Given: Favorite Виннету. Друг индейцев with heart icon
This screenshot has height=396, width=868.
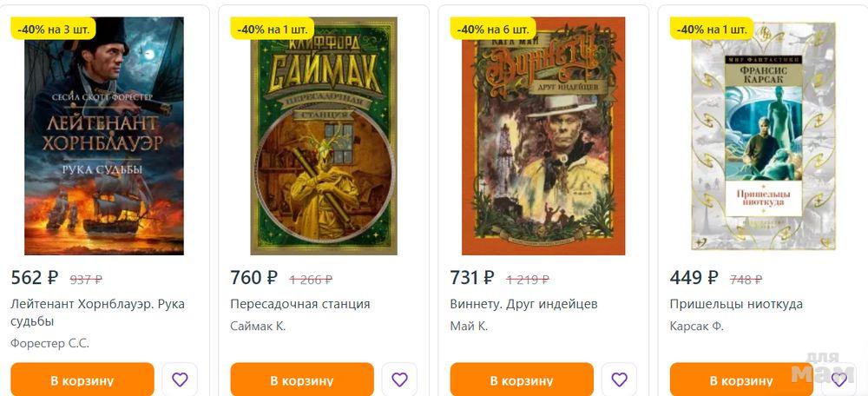Looking at the screenshot, I should click(x=620, y=380).
